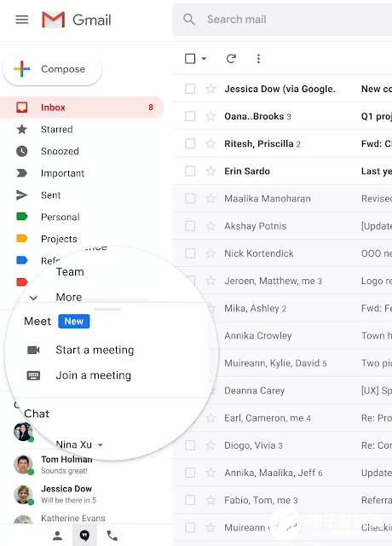This screenshot has height=546, width=392.
Task: Select checkbox for Ritesh, Priscilla email
Action: (190, 143)
